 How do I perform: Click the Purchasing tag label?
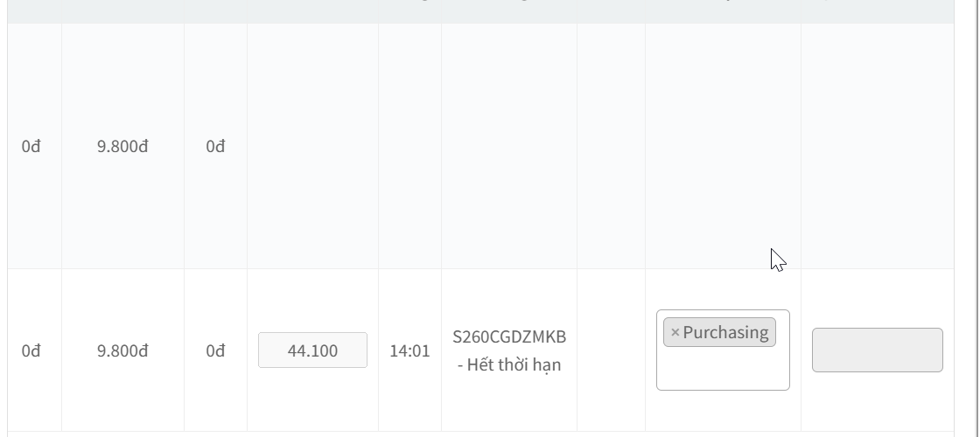pos(725,333)
